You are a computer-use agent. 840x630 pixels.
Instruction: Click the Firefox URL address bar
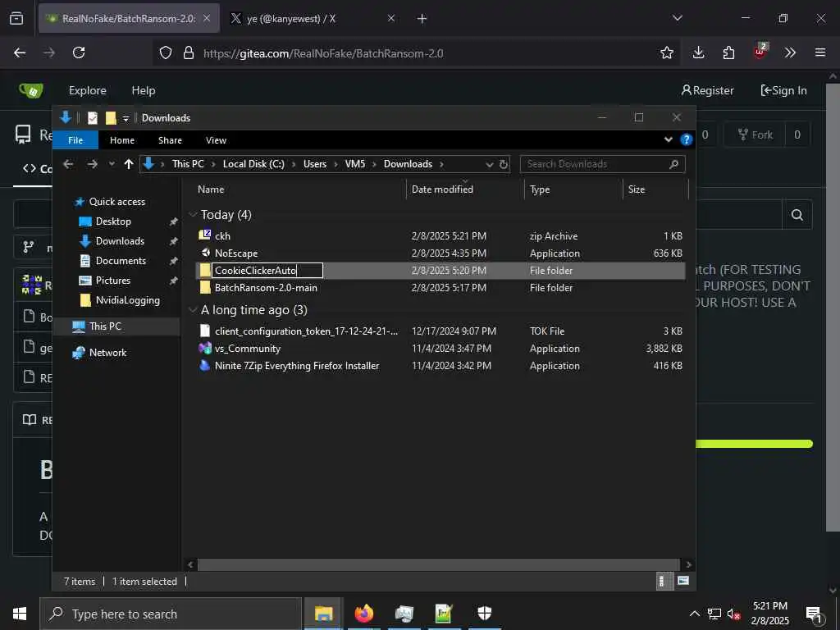(x=418, y=53)
